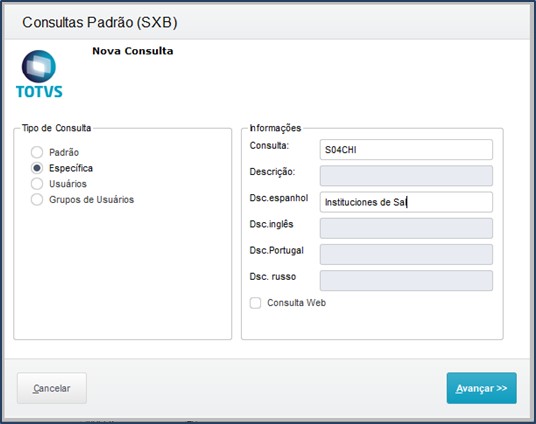Focus the Dsc. russo input field
Image resolution: width=536 pixels, height=424 pixels.
pos(406,281)
